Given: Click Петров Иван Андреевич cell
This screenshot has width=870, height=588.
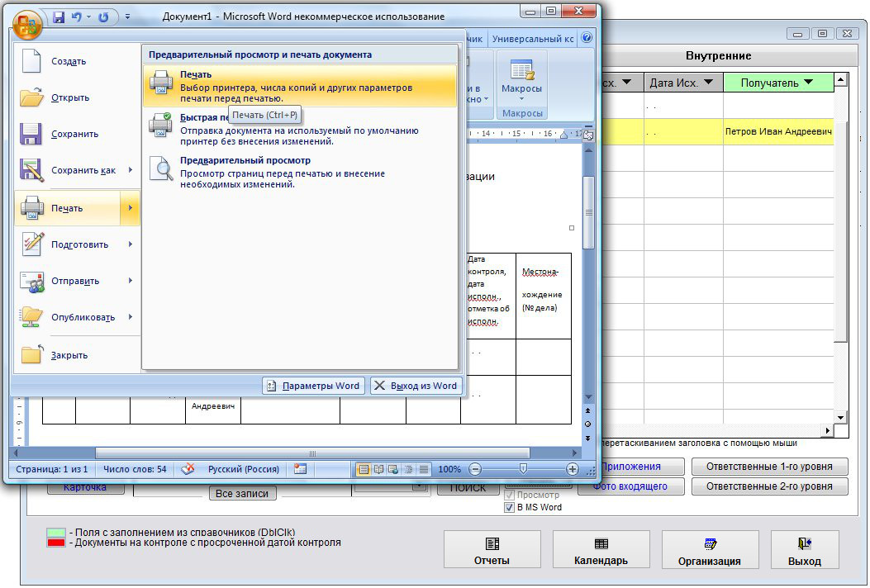Looking at the screenshot, I should [778, 131].
